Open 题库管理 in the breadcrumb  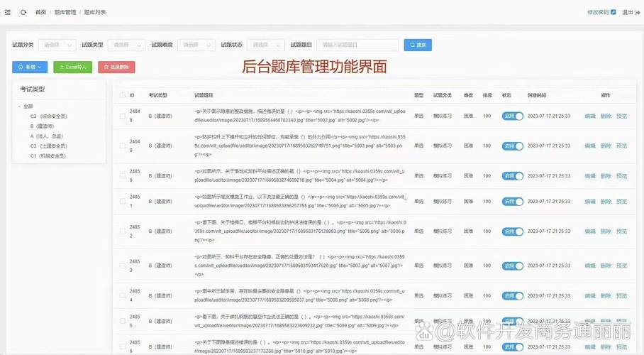pos(65,12)
